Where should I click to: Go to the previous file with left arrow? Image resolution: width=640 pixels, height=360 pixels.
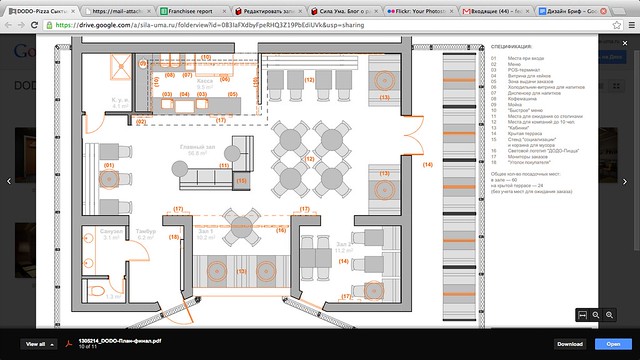click(9, 181)
